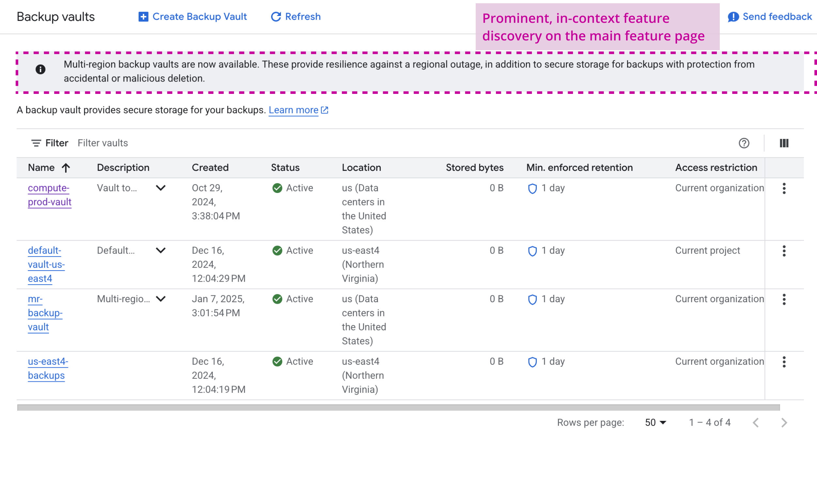Screen dimensions: 817x504
Task: Open the overflow menu for default-vault-us-east4
Action: (x=784, y=251)
